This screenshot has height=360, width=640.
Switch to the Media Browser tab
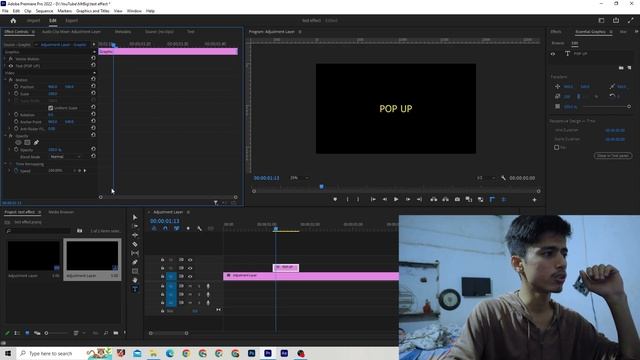61,212
